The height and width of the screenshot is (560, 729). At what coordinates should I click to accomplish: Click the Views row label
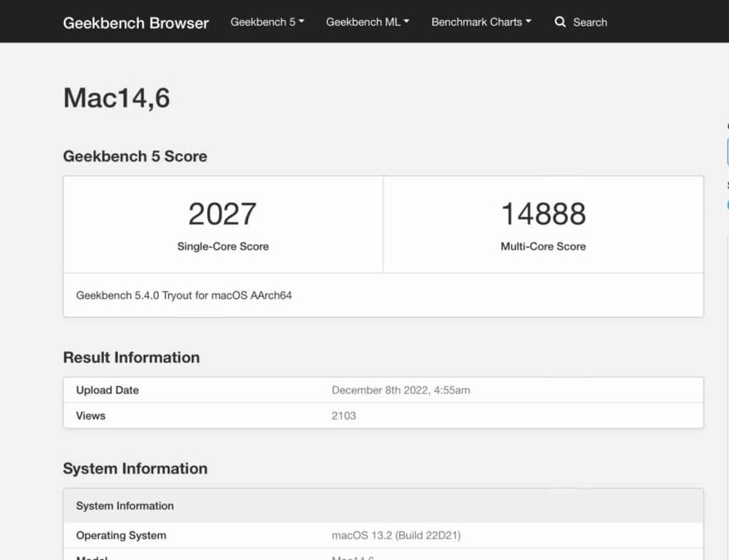coord(90,416)
